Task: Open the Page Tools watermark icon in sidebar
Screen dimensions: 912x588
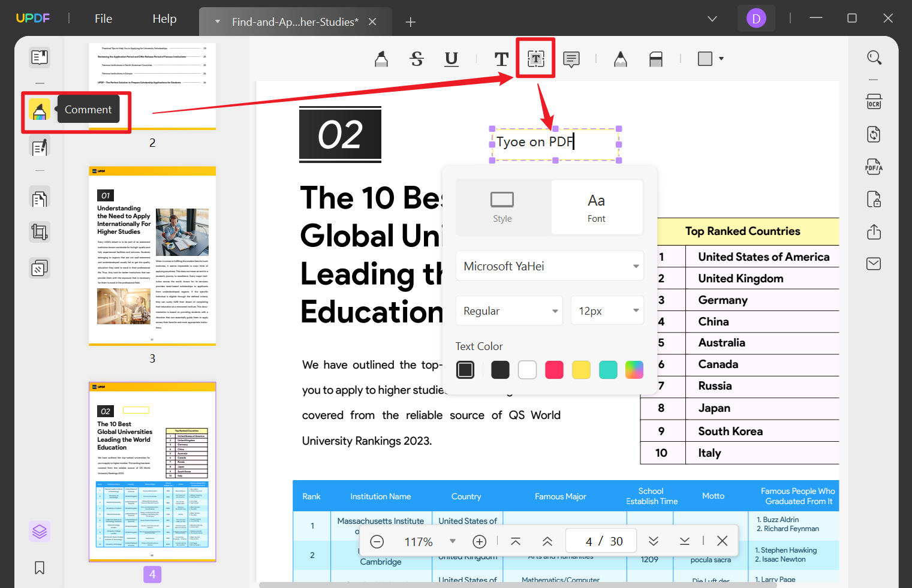Action: coord(40,268)
